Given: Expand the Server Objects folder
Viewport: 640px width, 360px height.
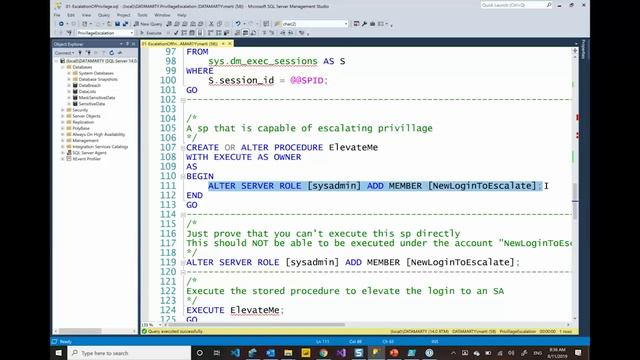Looking at the screenshot, I should point(63,116).
